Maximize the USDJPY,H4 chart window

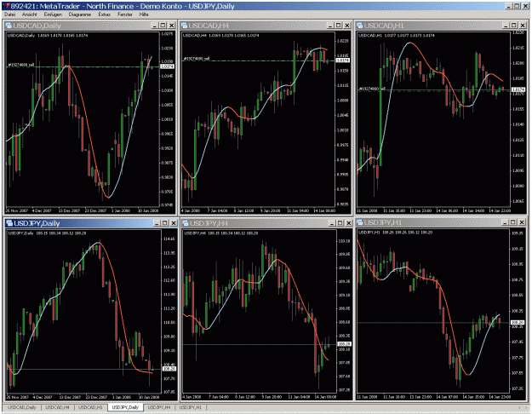[x=340, y=223]
